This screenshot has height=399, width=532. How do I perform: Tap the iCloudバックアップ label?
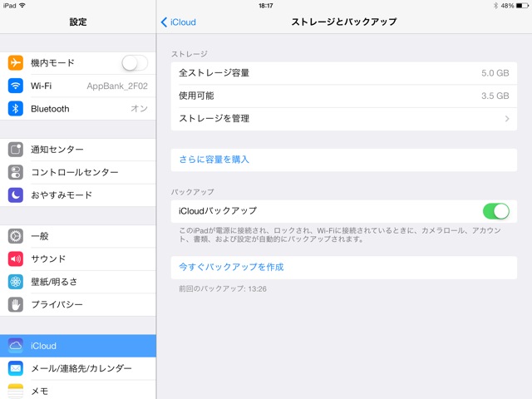tap(218, 211)
